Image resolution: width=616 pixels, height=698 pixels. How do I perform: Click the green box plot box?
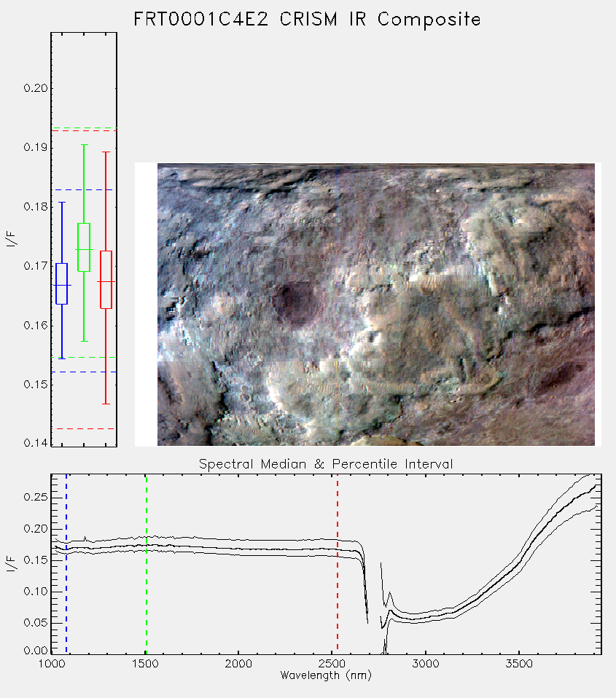point(84,247)
